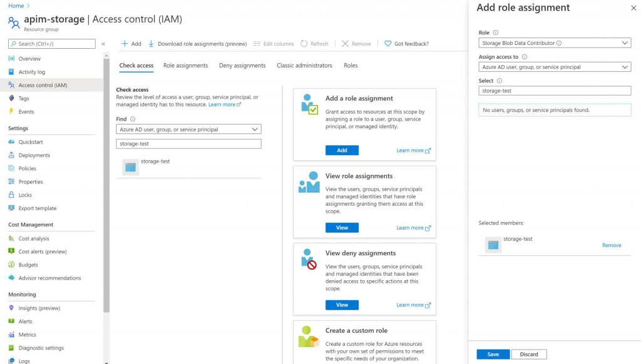Click the Overview sidebar icon
The image size is (641, 364).
pos(11,58)
